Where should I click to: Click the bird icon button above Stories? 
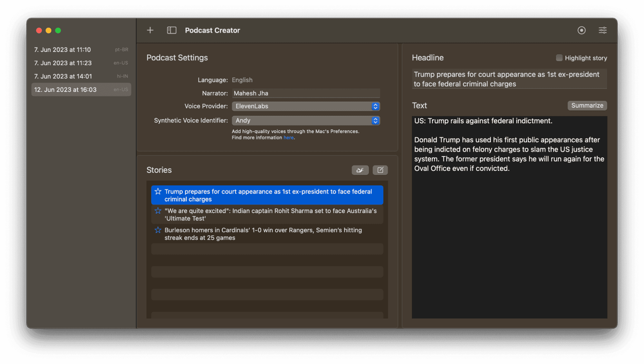click(x=360, y=170)
